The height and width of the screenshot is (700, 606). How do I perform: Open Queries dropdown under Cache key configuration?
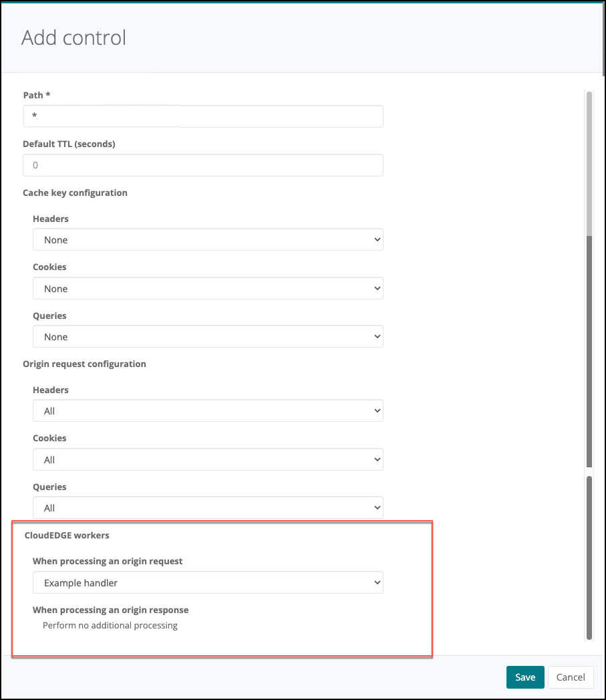tap(208, 337)
